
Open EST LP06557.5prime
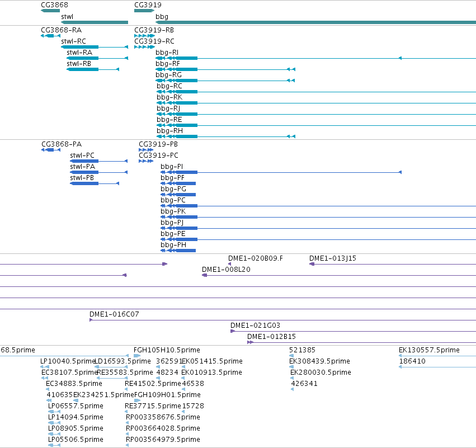click(x=76, y=407)
